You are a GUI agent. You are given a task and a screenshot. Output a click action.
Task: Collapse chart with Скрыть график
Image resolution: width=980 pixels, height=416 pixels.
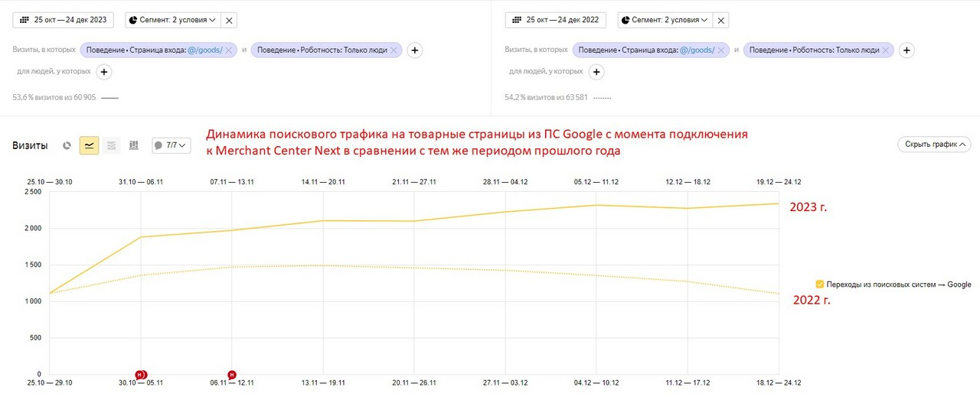pyautogui.click(x=934, y=144)
